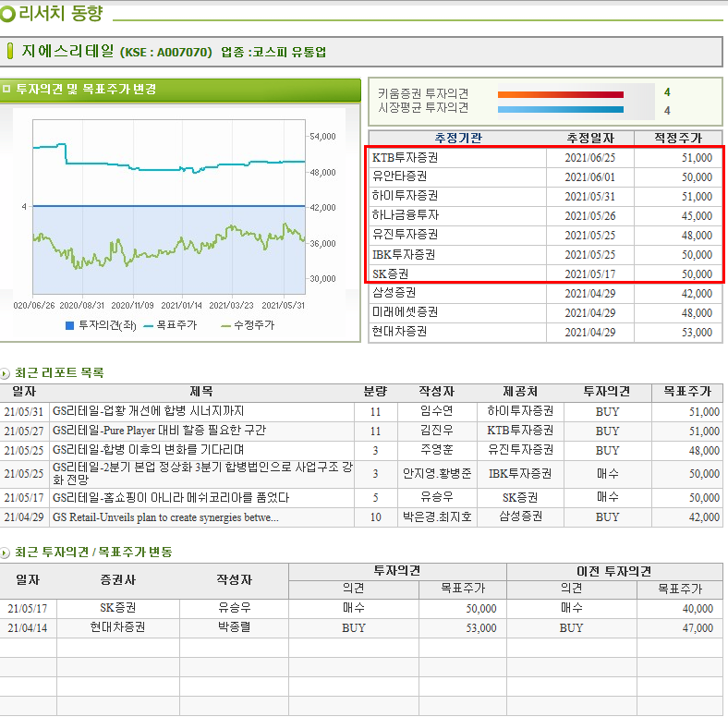The width and height of the screenshot is (728, 717).
Task: Click the 21/04/14 현대차증권 opinion change row
Action: click(x=361, y=628)
